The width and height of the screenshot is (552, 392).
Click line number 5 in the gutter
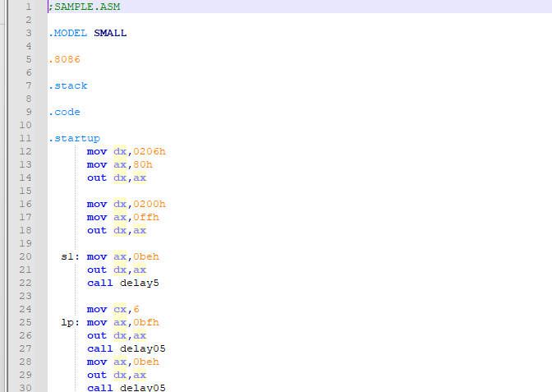[29, 59]
